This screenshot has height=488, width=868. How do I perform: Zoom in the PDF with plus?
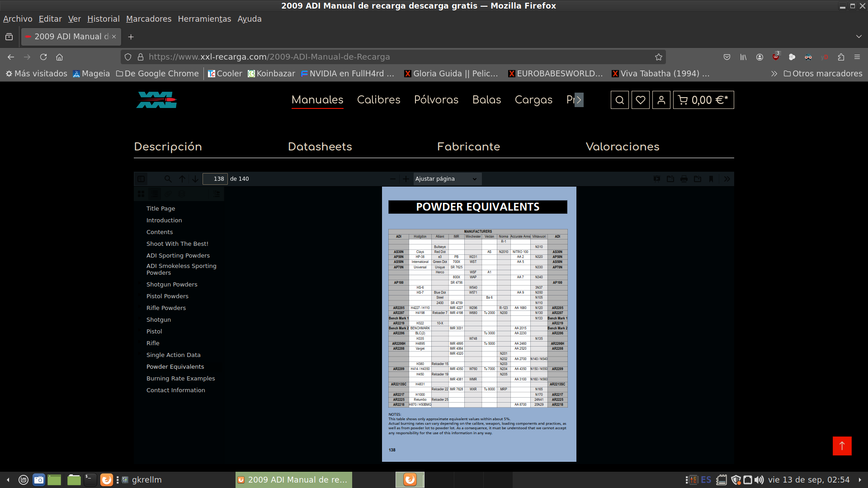pos(406,179)
